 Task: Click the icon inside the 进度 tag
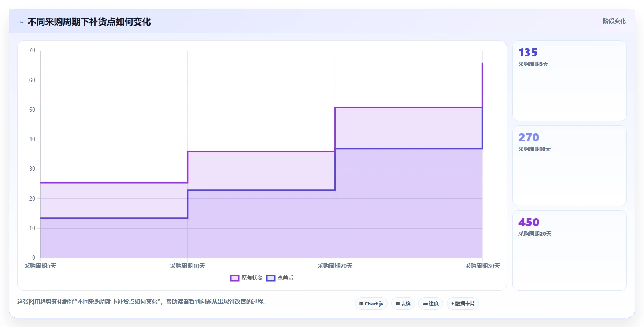click(425, 304)
